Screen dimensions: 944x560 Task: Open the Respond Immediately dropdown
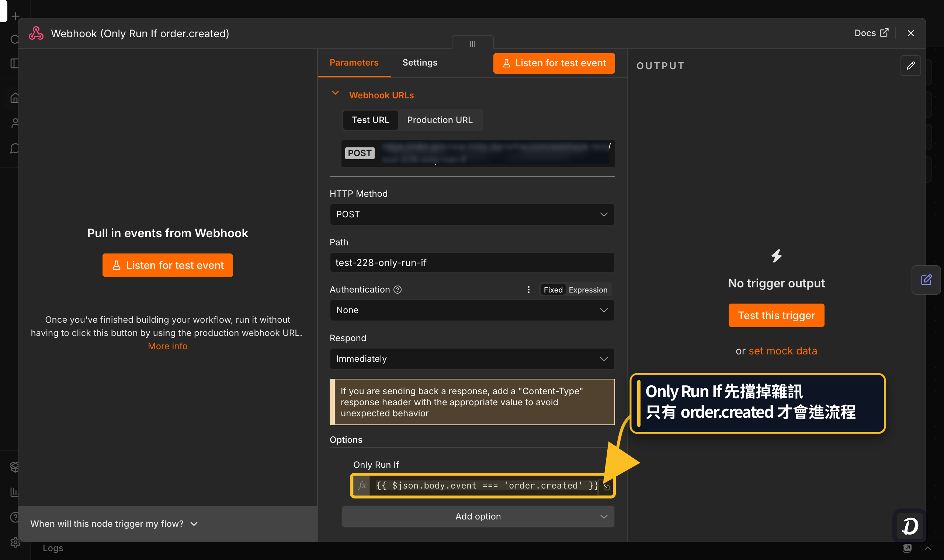click(x=472, y=358)
